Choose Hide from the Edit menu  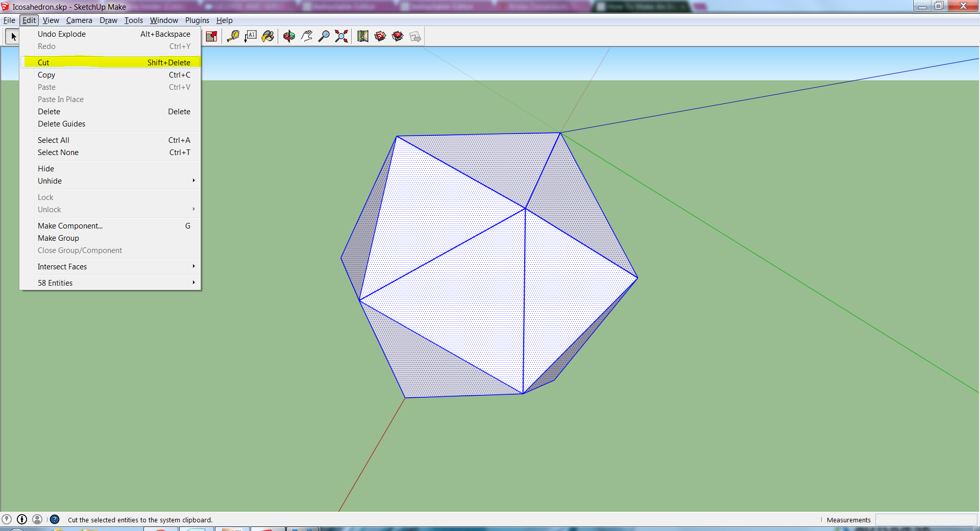pos(110,169)
